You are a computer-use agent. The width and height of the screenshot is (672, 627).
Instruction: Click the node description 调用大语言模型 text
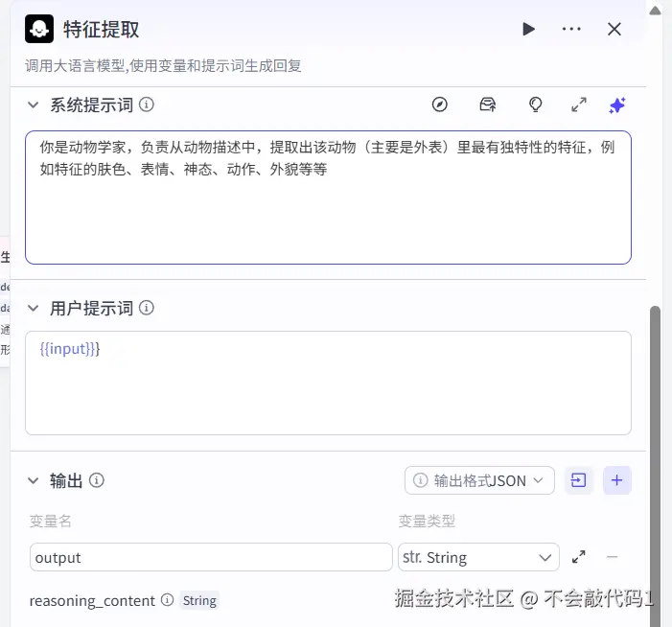pos(163,66)
